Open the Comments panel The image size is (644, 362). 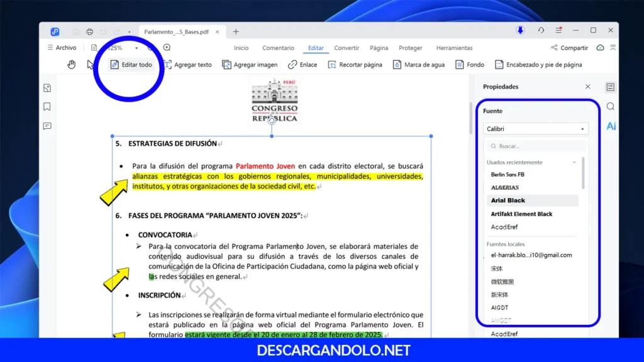point(47,126)
